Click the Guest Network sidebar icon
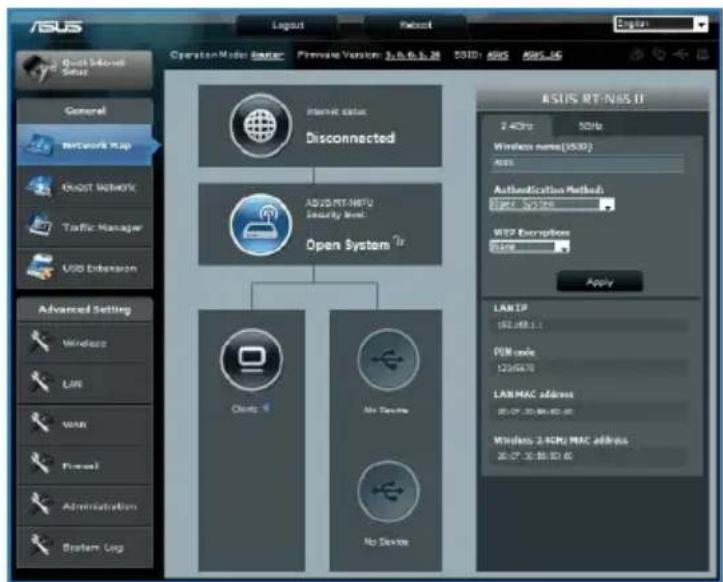Image resolution: width=723 pixels, height=582 pixels. [40, 186]
